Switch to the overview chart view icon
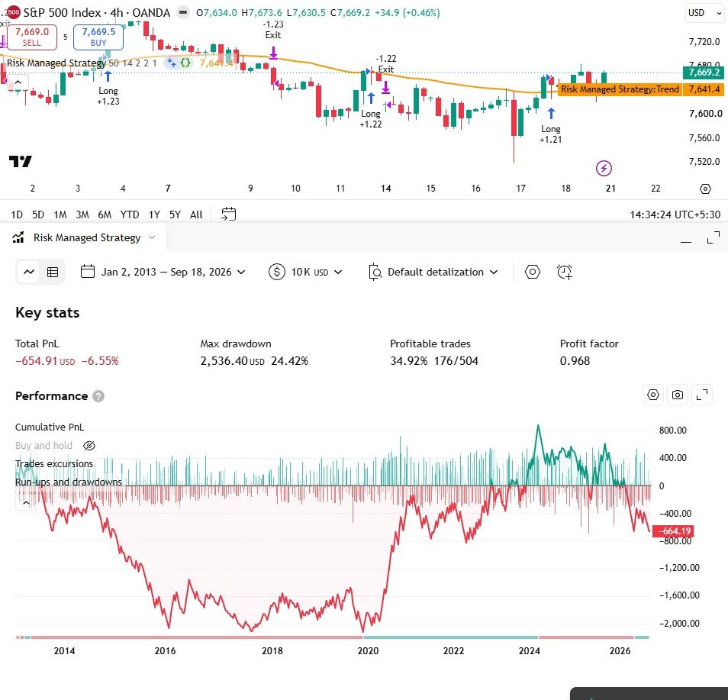Viewport: 728px width, 700px height. (29, 273)
